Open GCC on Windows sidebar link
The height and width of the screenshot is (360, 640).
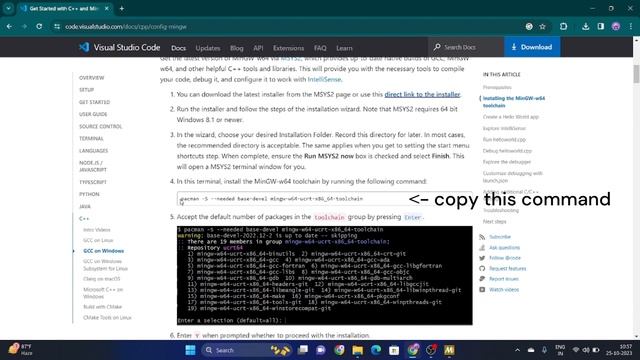[103, 251]
